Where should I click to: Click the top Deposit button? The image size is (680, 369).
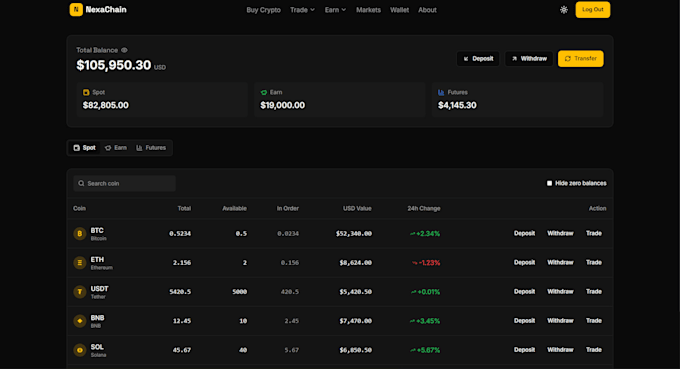[478, 59]
